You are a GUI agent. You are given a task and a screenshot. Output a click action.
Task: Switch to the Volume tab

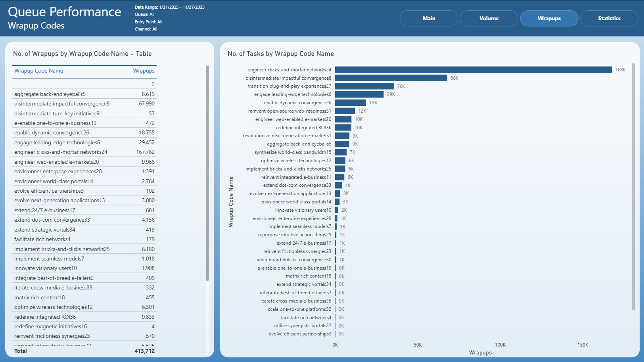click(x=489, y=18)
